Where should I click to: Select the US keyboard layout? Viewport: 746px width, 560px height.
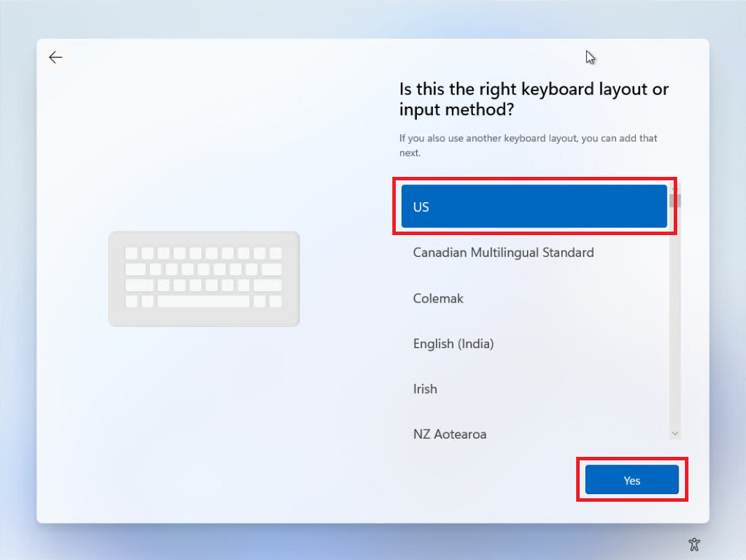click(x=533, y=207)
